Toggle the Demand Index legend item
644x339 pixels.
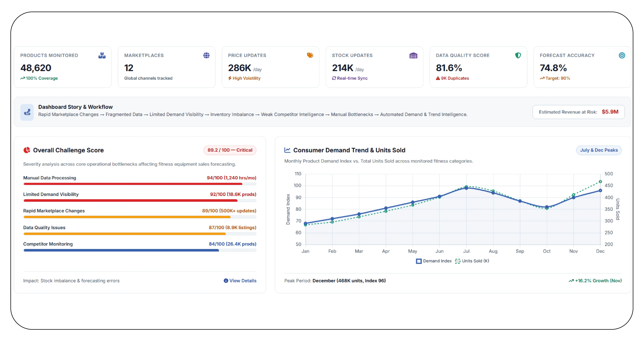point(434,261)
